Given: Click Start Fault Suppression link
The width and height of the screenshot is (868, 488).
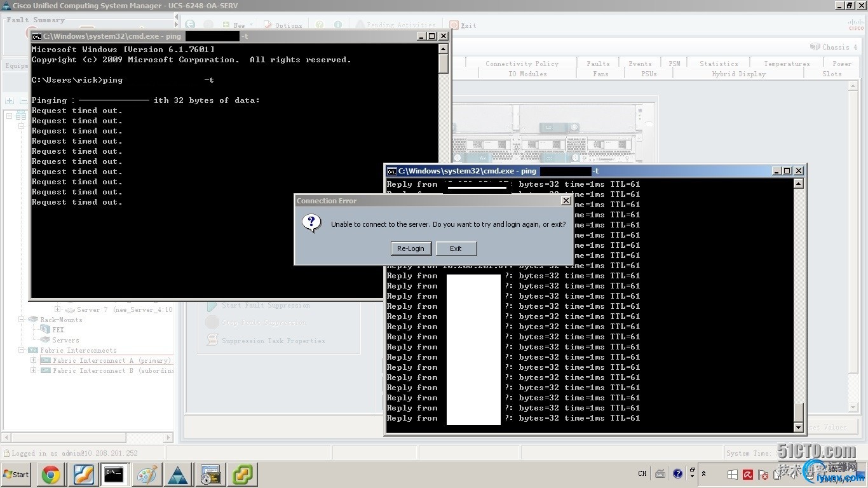Looking at the screenshot, I should tap(266, 306).
